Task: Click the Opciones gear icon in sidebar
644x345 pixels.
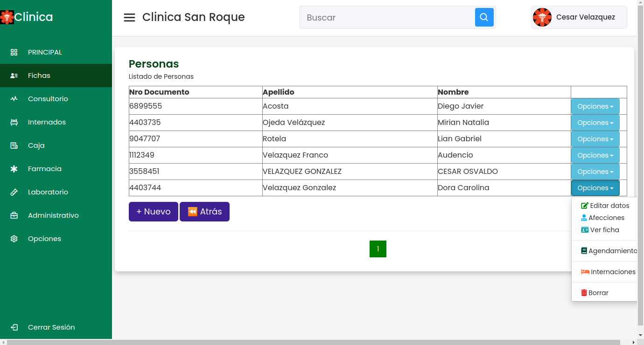Action: click(14, 239)
